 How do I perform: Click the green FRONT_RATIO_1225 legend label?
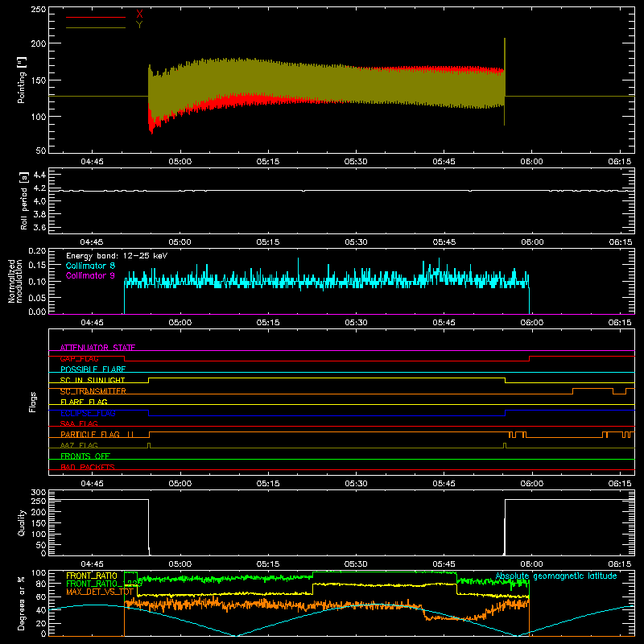(x=105, y=584)
